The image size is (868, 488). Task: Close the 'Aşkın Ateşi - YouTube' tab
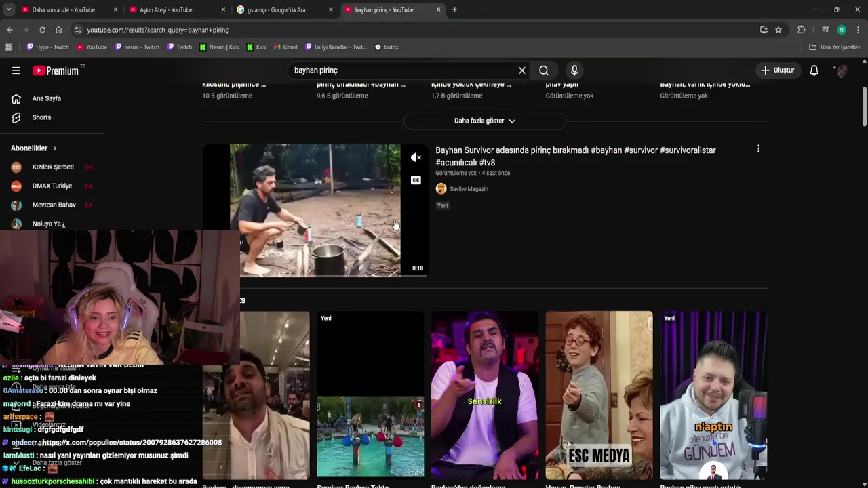click(223, 9)
